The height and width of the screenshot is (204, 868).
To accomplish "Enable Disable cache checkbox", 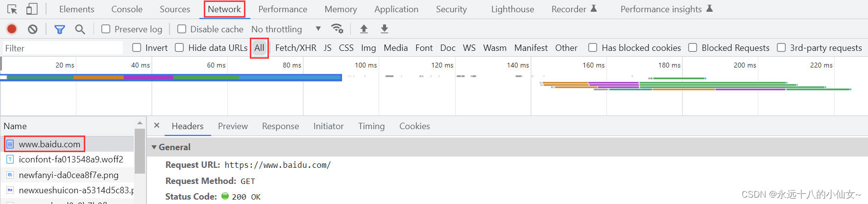I will (182, 29).
